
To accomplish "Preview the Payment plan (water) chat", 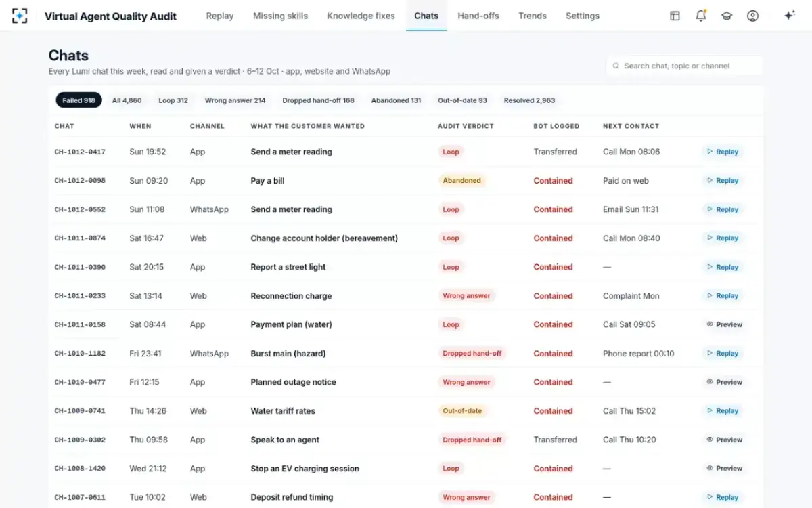I will [724, 324].
